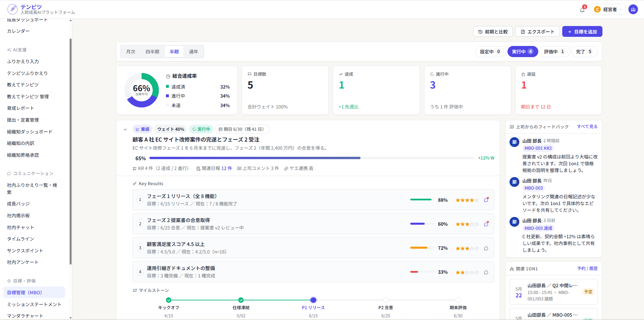
Task: Open comment icon for フェーズ1リリース
Action: (x=486, y=200)
